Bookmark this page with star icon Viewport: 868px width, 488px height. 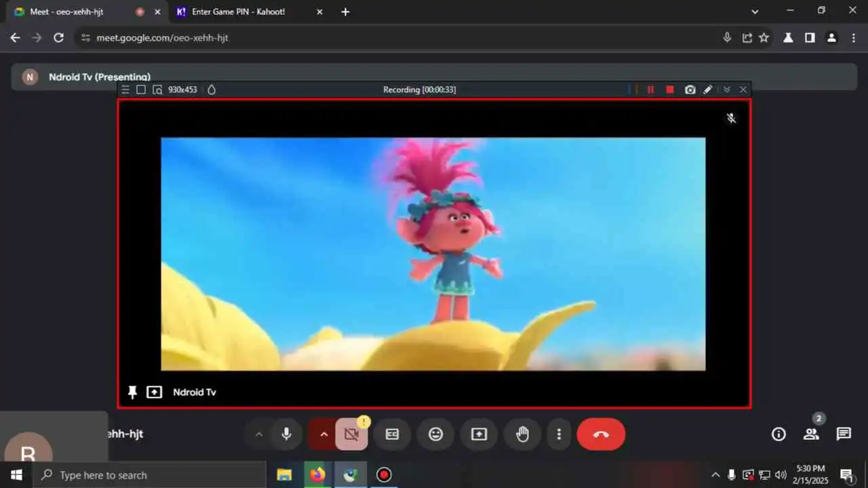click(764, 38)
